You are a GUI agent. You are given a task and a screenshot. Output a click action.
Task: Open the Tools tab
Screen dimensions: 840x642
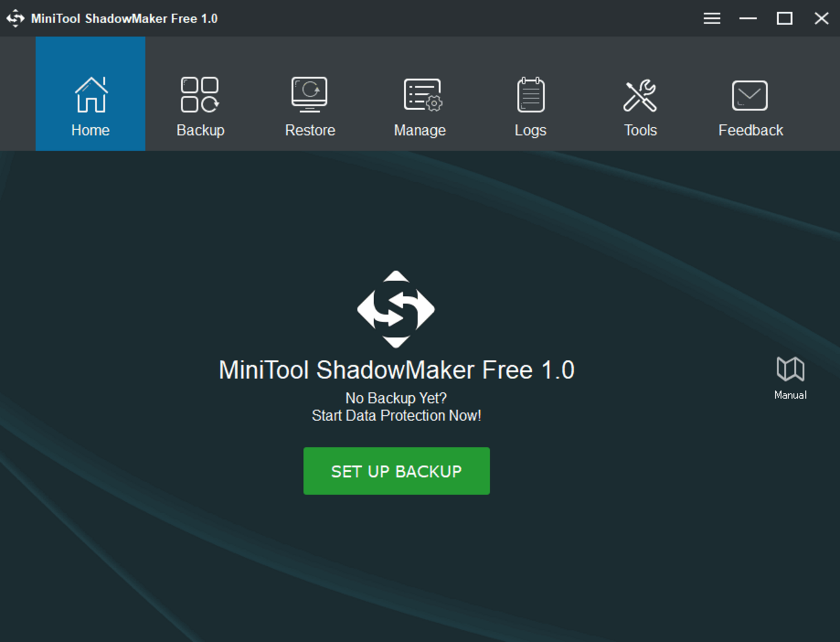[x=640, y=94]
